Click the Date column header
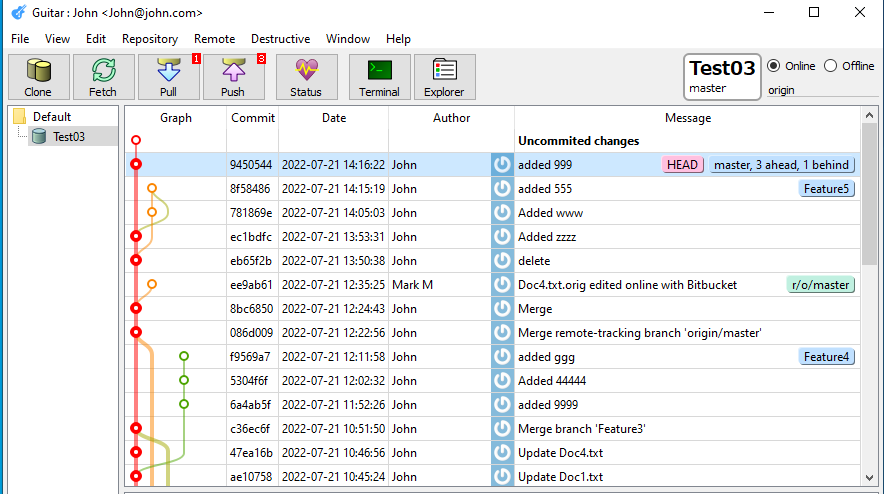The width and height of the screenshot is (884, 494). (334, 118)
